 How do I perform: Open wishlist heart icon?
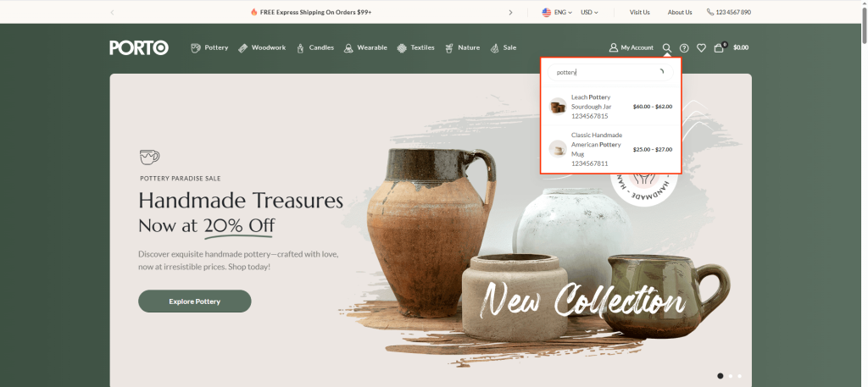coord(701,48)
